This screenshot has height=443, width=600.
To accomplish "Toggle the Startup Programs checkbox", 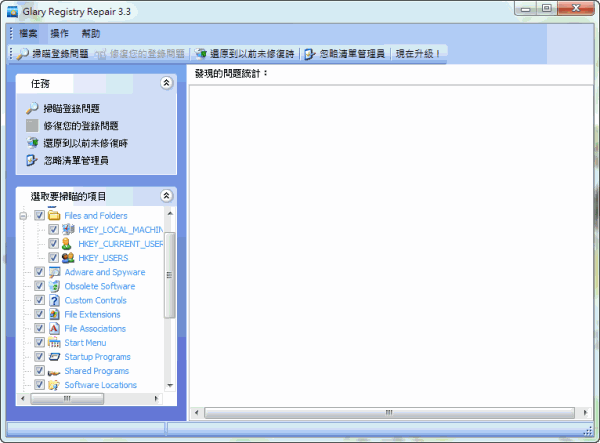I will pos(39,357).
